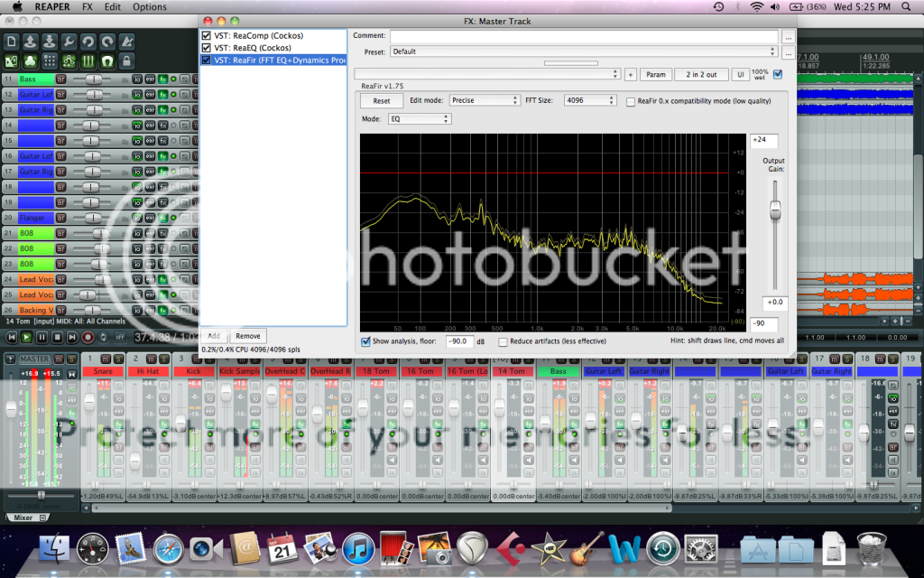Screen dimensions: 924x578
Task: Click the Open Project upload-arrow icon
Action: click(30, 42)
